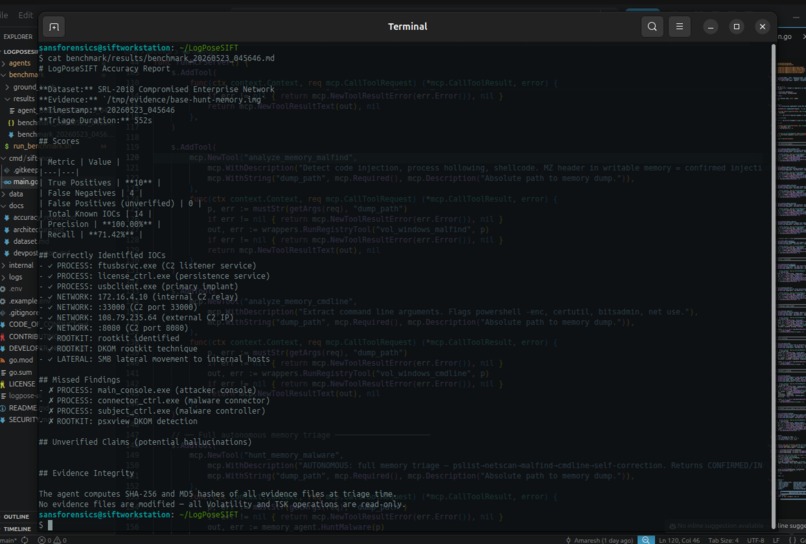Image resolution: width=806 pixels, height=544 pixels.
Task: Collapse the benchmark folder
Action: 19,75
